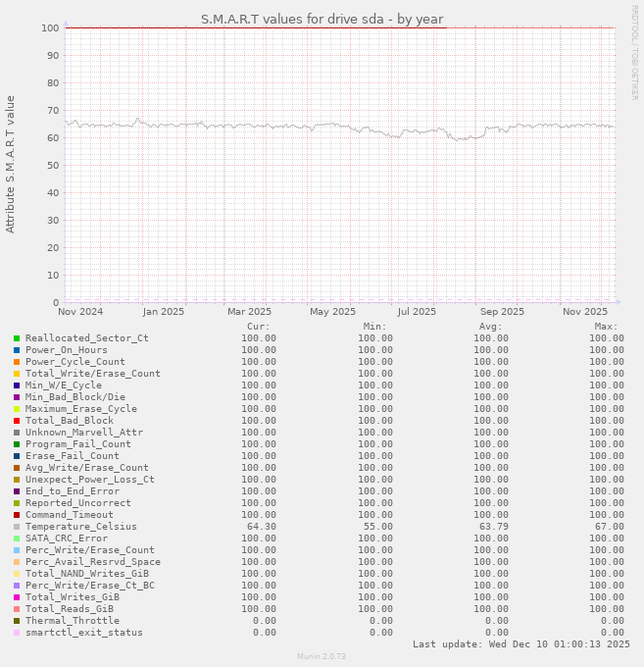Click the chart title for drive sda
644x667 pixels.
(322, 19)
